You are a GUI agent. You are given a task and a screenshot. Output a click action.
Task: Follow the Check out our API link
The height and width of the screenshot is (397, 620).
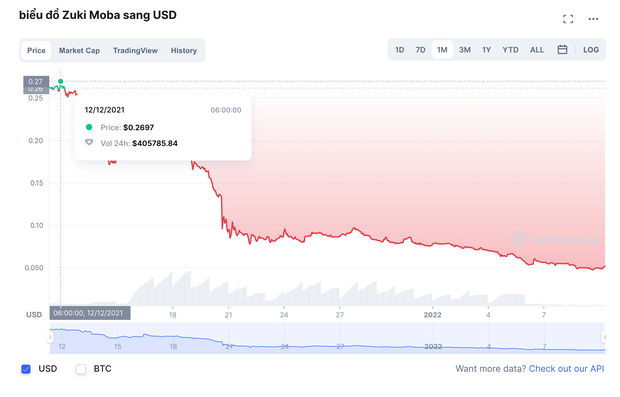(566, 369)
